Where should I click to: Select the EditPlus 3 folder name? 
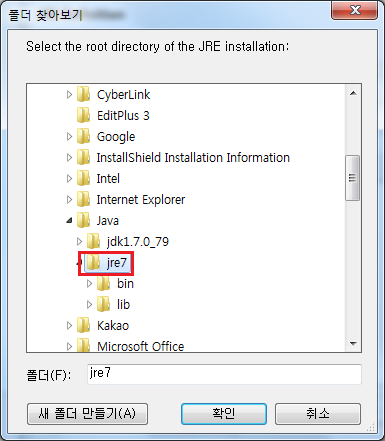[123, 116]
